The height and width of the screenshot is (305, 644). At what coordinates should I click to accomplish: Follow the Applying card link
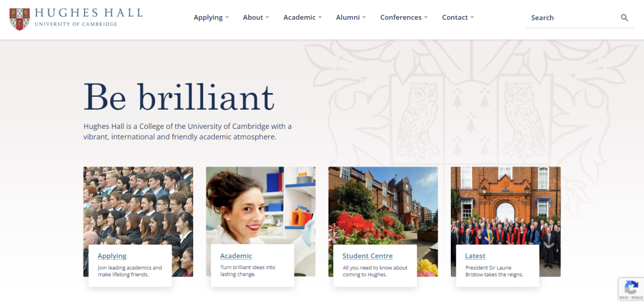click(112, 256)
